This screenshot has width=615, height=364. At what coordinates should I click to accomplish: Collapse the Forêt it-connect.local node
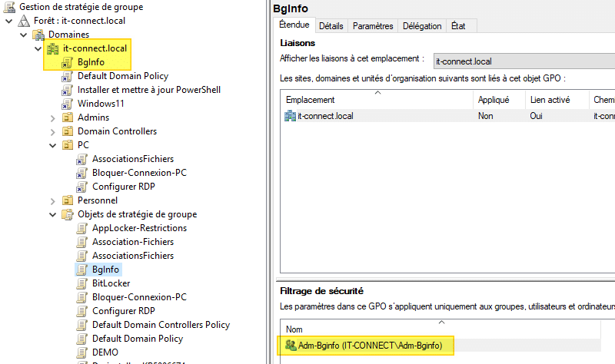coord(8,22)
